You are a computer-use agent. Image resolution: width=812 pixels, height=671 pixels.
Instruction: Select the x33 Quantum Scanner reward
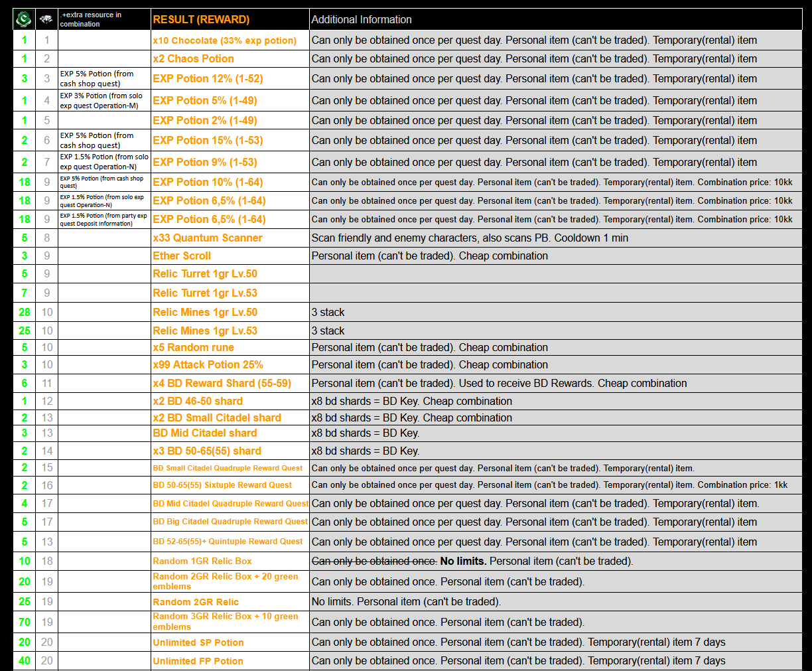coord(207,238)
